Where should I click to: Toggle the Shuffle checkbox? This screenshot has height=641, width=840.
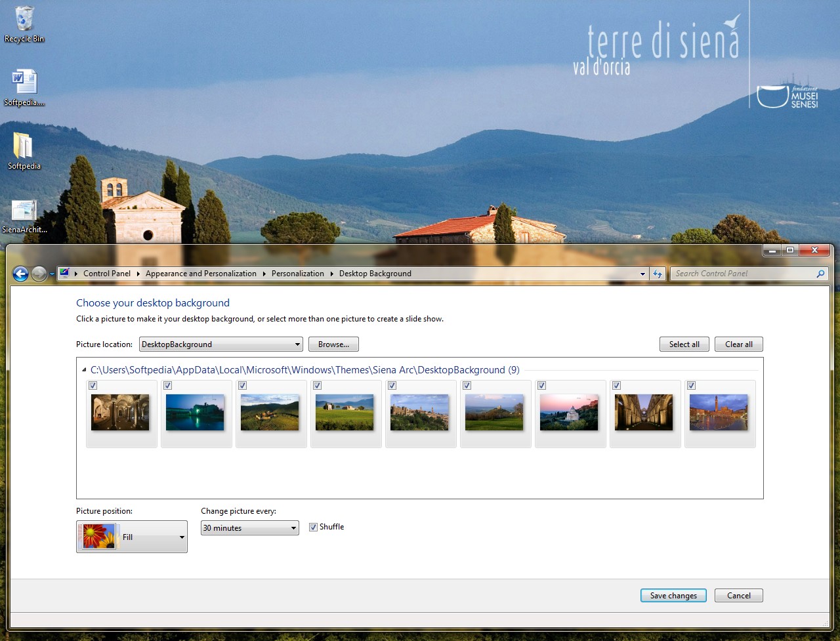(x=314, y=527)
